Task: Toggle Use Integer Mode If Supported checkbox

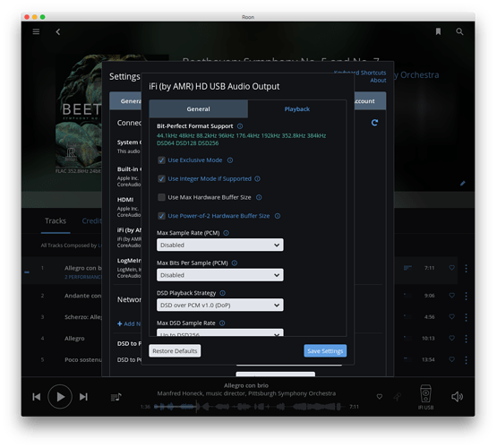Action: click(161, 179)
